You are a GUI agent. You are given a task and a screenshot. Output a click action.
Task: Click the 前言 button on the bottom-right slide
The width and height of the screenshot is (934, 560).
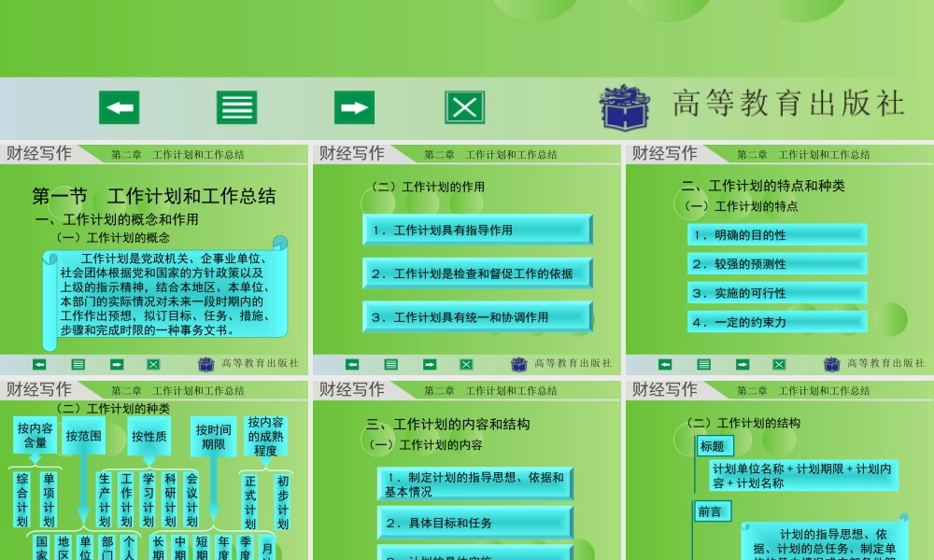click(x=713, y=512)
